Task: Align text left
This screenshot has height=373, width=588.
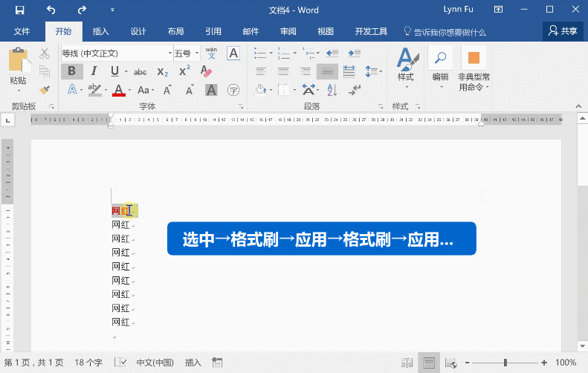Action: [261, 71]
